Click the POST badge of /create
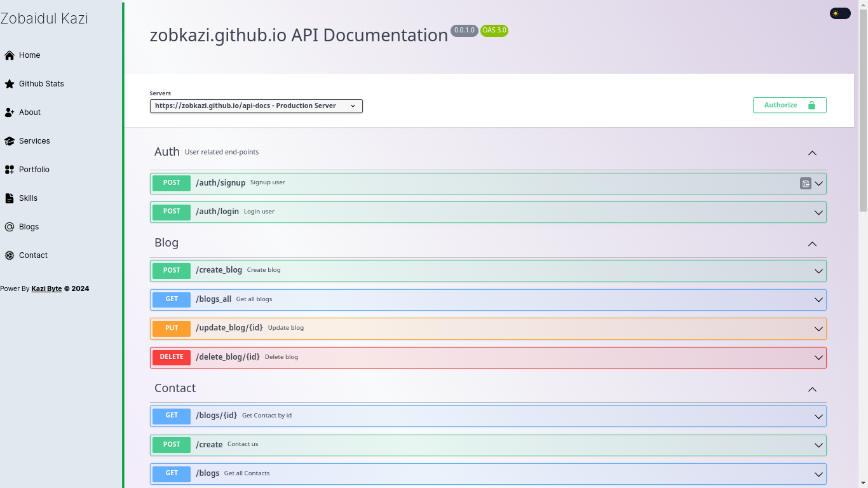Screen dimensions: 868x488 click(x=172, y=445)
